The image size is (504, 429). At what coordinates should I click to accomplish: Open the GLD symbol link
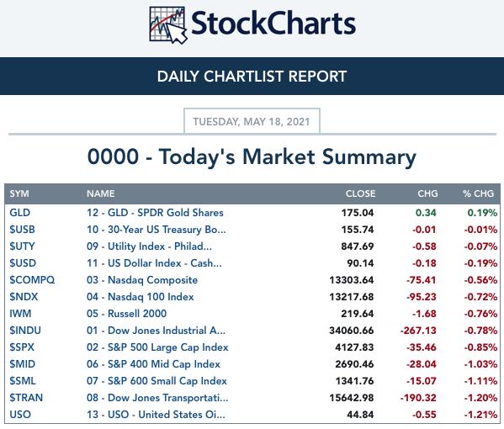pyautogui.click(x=20, y=213)
